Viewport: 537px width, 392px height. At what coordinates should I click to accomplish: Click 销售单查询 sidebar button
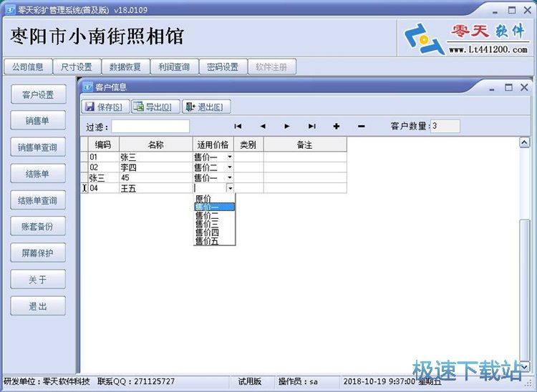pos(38,147)
